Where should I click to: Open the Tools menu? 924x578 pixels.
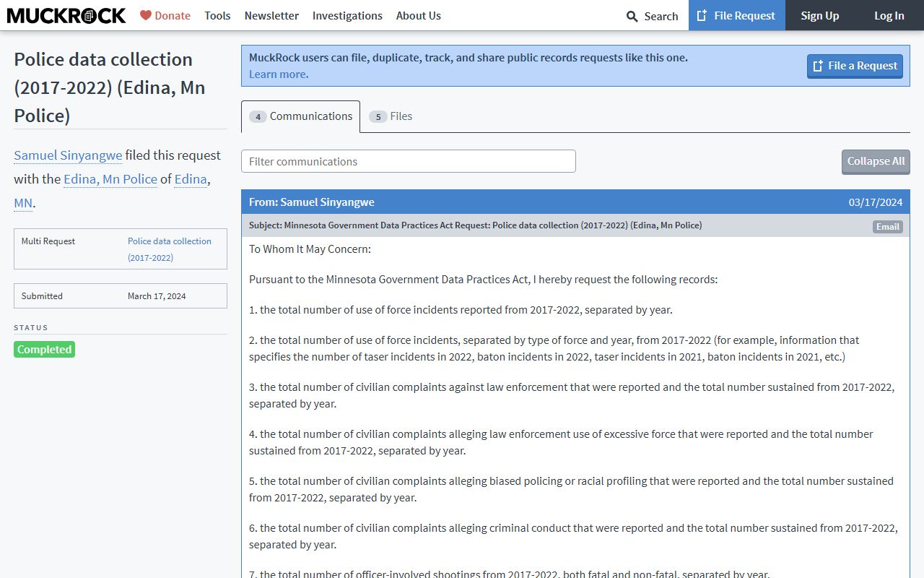[217, 15]
